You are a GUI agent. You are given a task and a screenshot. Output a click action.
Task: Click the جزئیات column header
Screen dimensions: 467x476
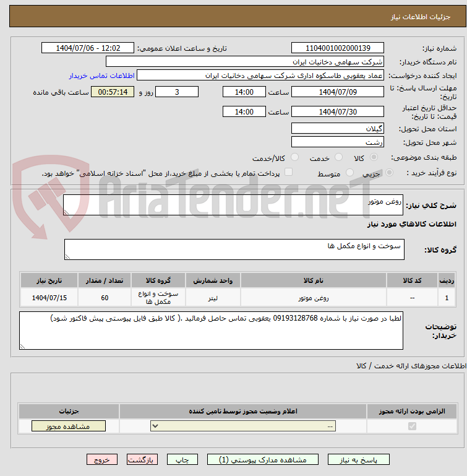[69, 412]
